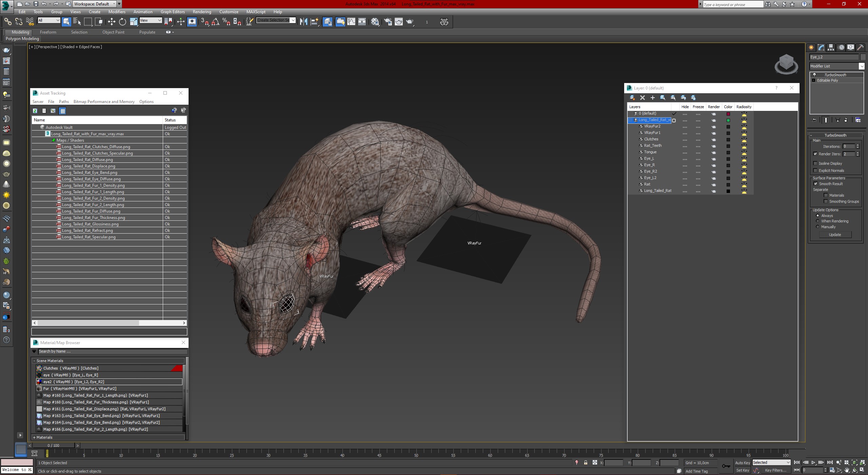868x475 pixels.
Task: Add selected objects to highlighted layer
Action: [653, 98]
